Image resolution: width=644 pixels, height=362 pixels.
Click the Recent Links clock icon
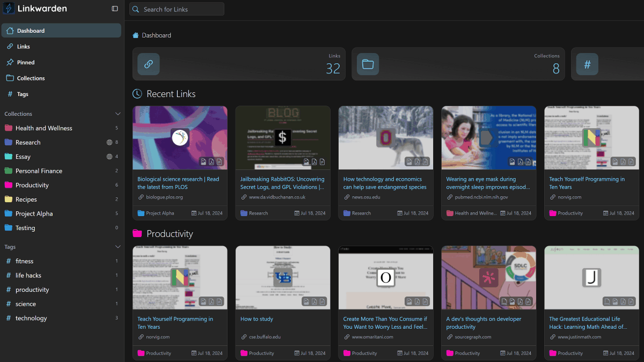137,94
